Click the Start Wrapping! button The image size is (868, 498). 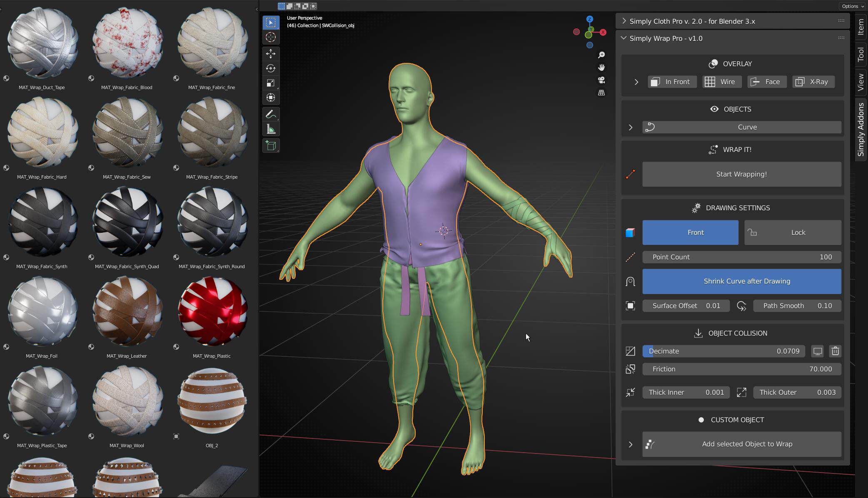click(741, 174)
